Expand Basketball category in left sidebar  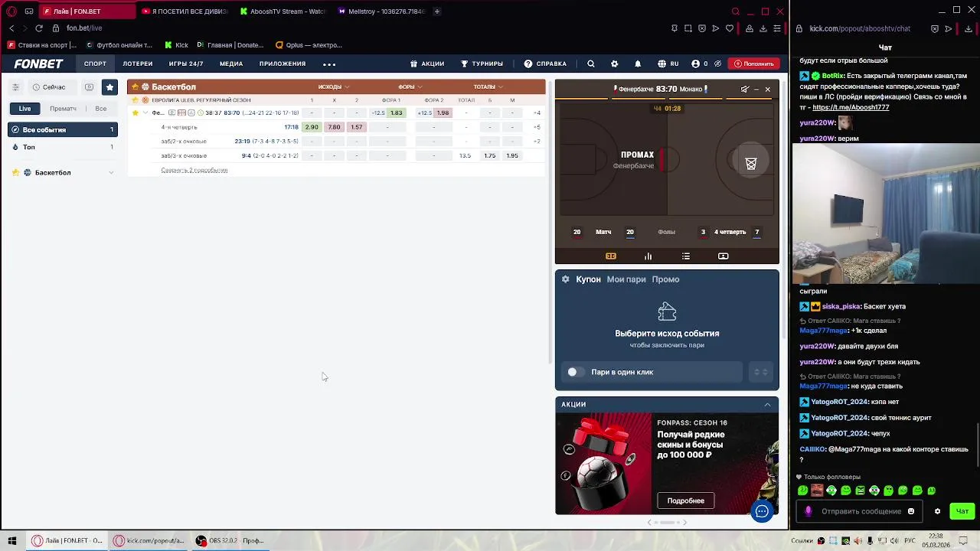[x=111, y=173]
